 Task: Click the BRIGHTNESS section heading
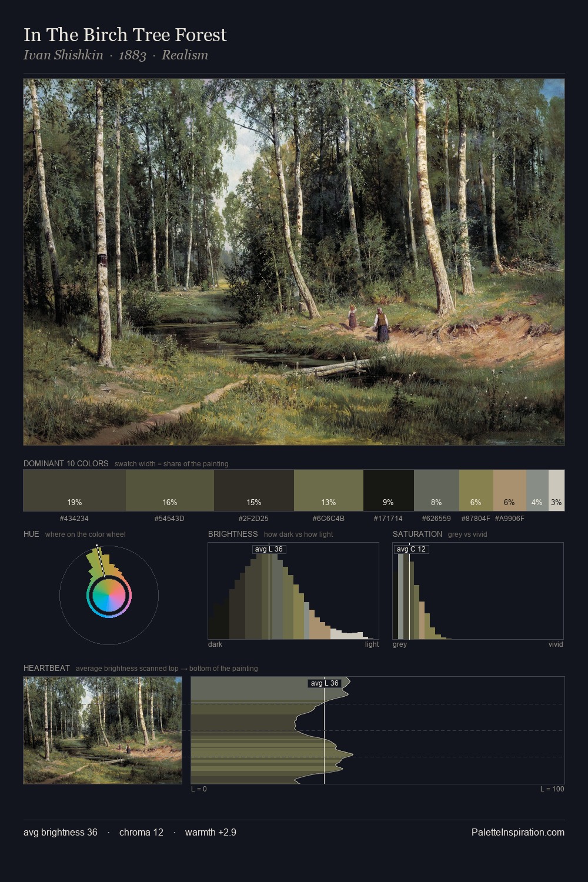point(233,534)
